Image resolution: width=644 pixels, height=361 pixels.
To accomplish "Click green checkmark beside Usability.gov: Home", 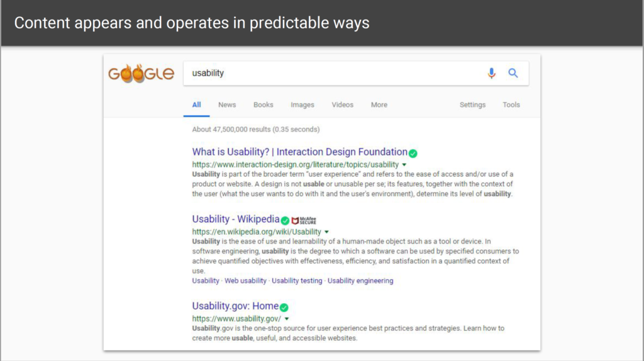I will pos(284,307).
